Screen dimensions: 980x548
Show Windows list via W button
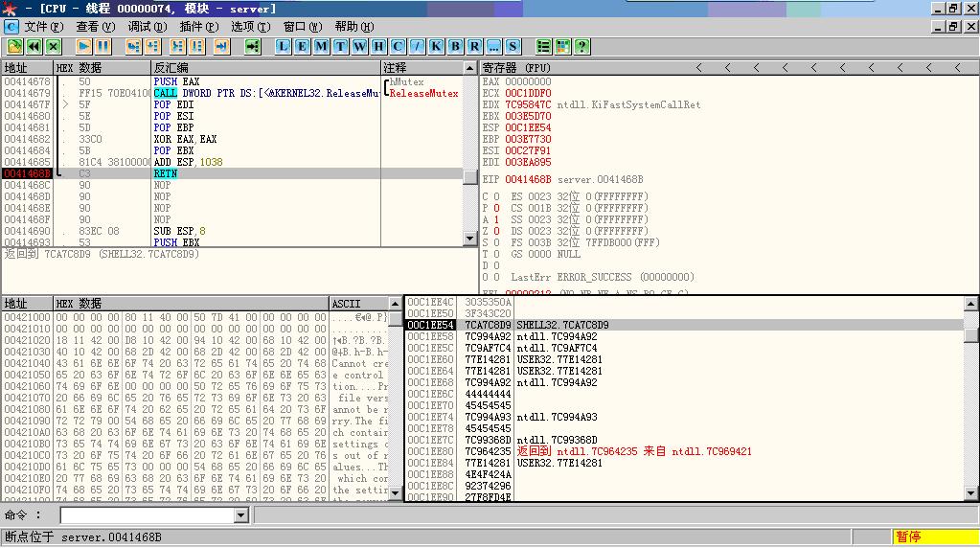359,46
